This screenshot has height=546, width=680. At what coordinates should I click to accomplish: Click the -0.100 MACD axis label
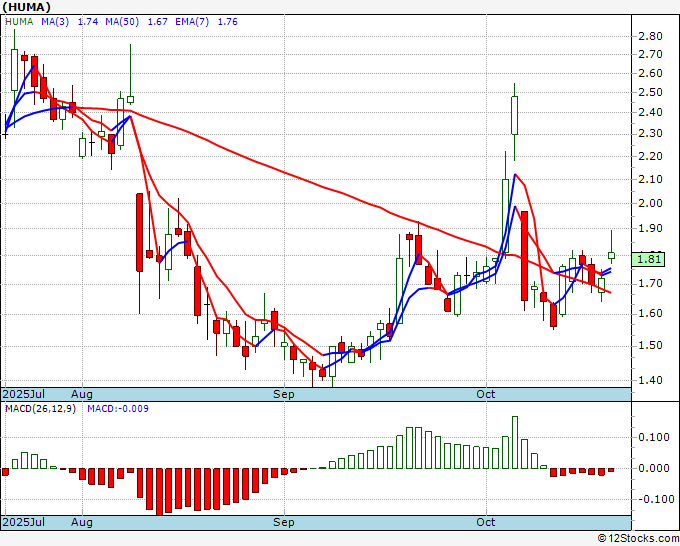(x=652, y=499)
